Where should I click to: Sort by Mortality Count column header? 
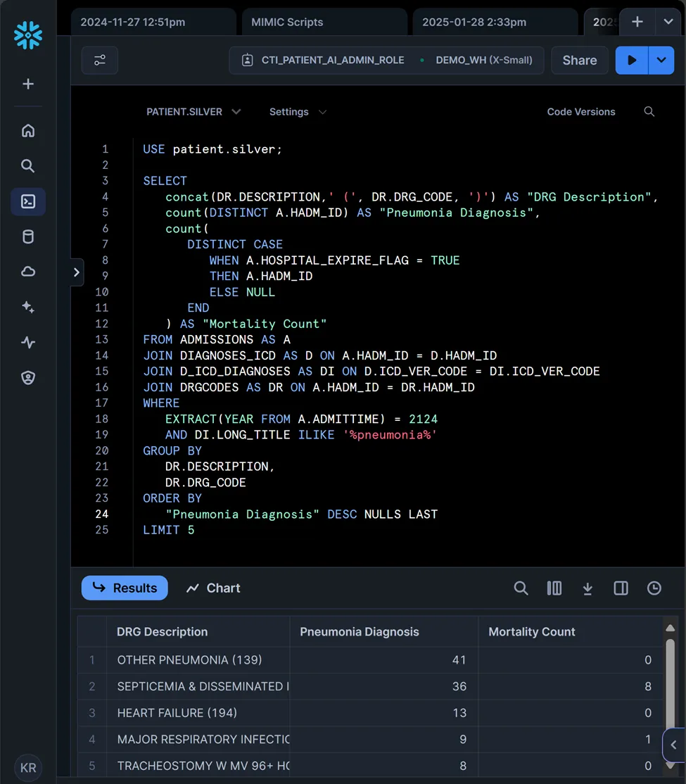tap(571, 631)
